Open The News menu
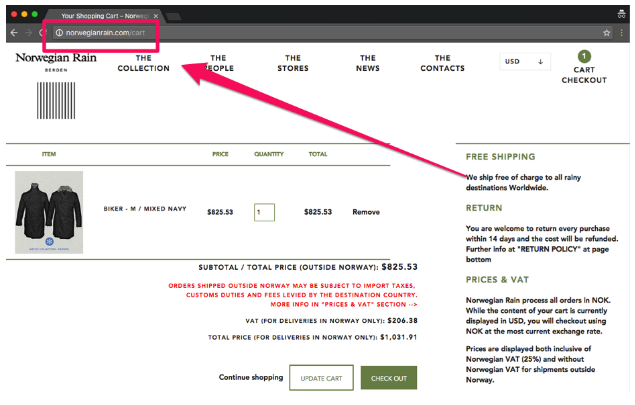Screen dimensions: 635x405 click(x=368, y=63)
